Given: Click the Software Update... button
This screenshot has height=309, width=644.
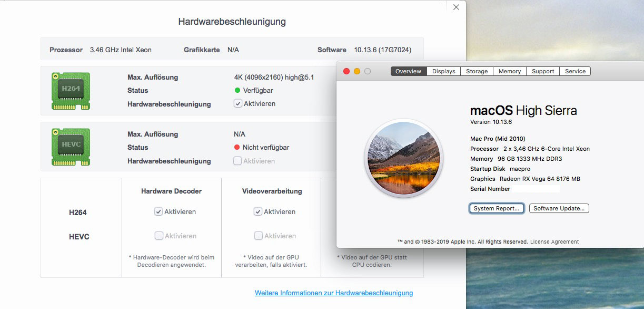Looking at the screenshot, I should [559, 208].
